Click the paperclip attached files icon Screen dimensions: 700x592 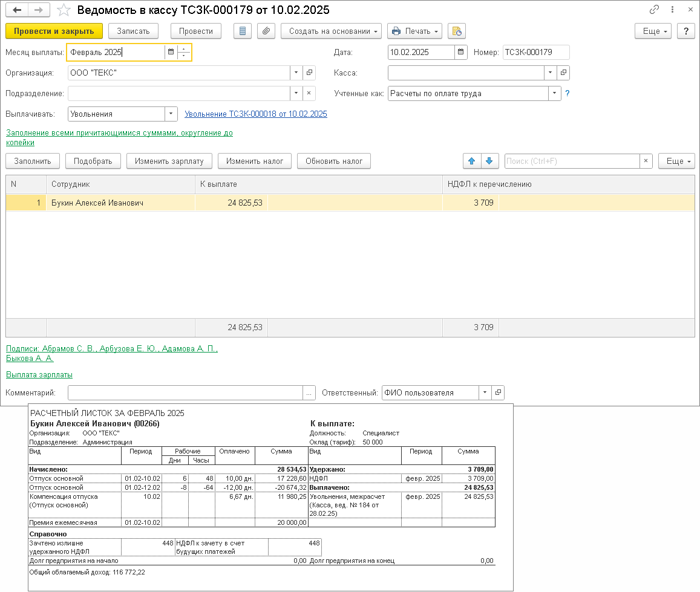click(266, 31)
